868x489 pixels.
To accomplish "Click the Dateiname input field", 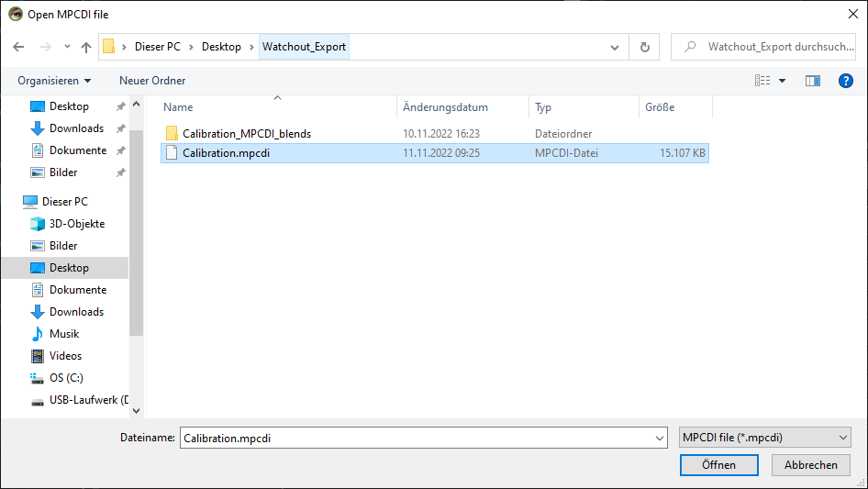I will tap(422, 439).
